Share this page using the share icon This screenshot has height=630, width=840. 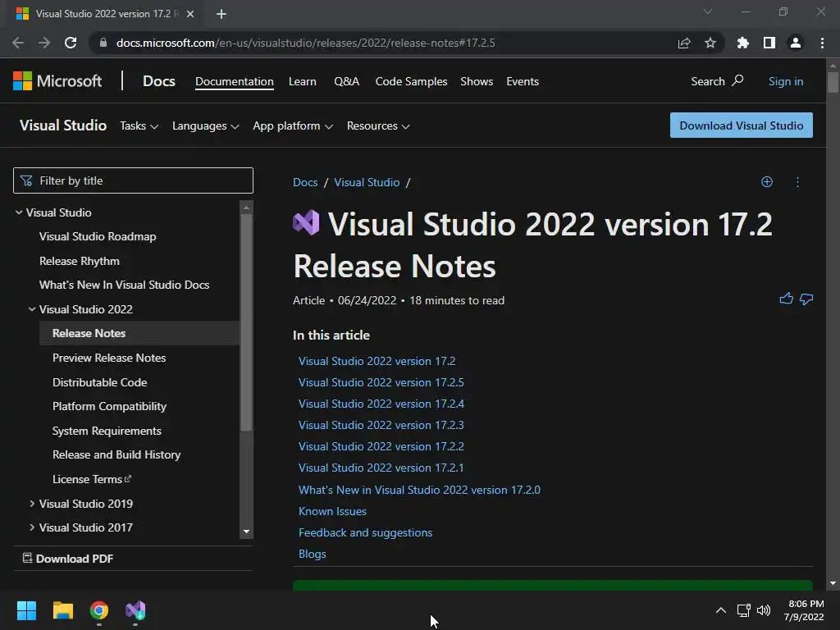(x=684, y=43)
